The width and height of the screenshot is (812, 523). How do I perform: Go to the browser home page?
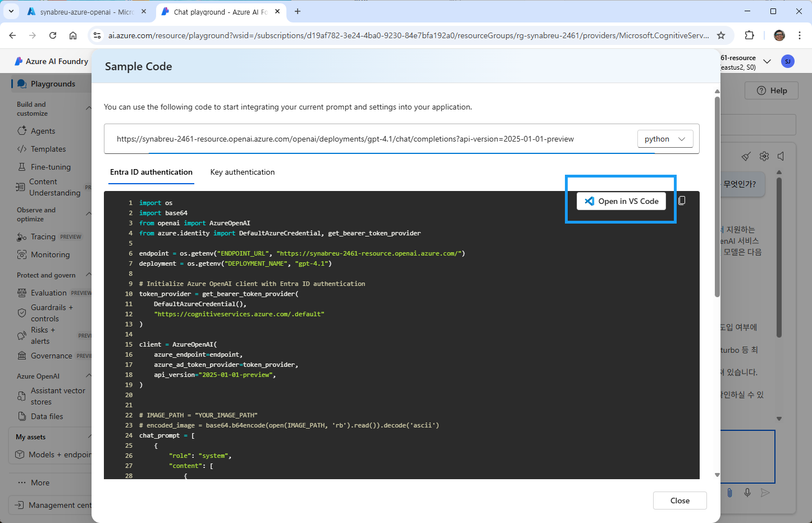(73, 35)
